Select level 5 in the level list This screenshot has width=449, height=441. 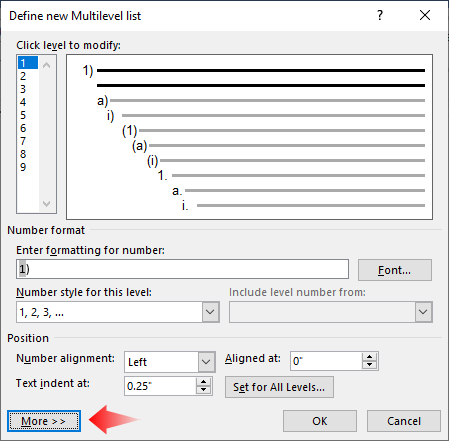coord(23,115)
